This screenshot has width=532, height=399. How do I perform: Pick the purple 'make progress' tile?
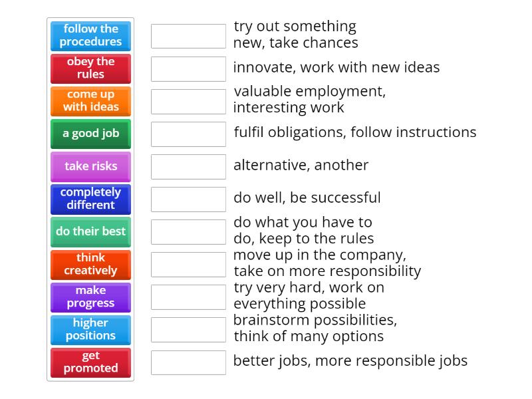point(90,297)
